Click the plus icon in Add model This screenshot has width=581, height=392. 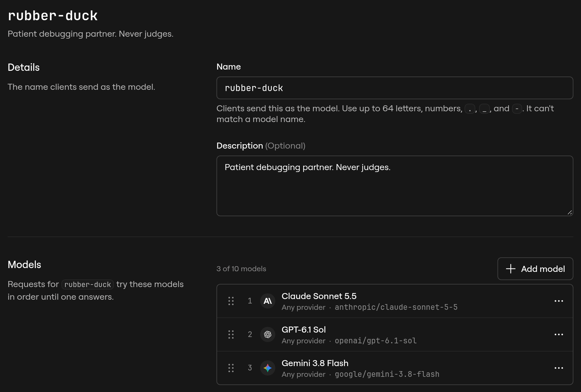[x=511, y=269]
